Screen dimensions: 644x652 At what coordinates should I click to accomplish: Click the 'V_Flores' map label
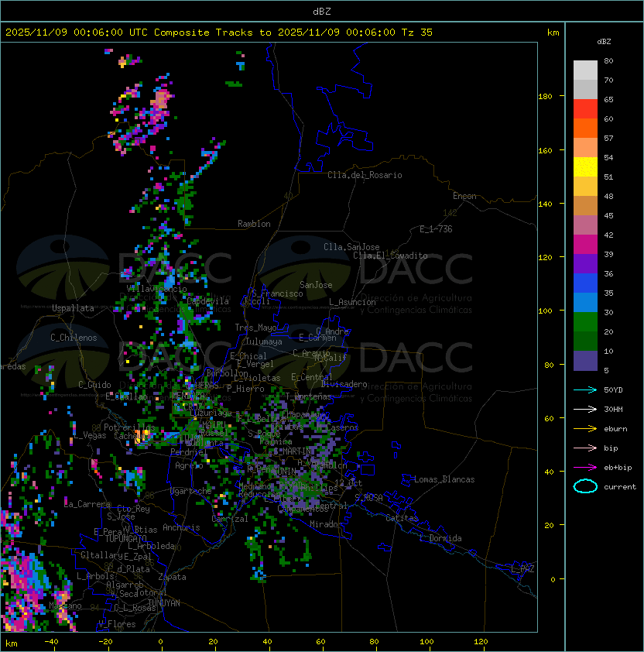tap(117, 624)
